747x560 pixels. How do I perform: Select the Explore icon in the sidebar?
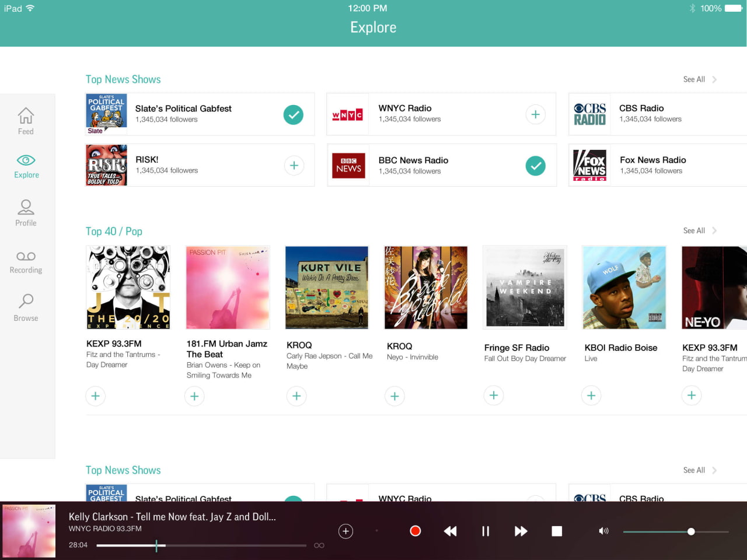(x=25, y=166)
